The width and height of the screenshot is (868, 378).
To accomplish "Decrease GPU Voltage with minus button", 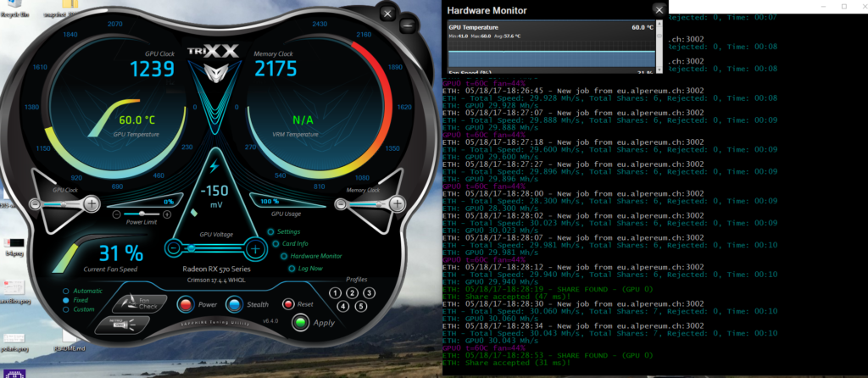I will [x=174, y=248].
